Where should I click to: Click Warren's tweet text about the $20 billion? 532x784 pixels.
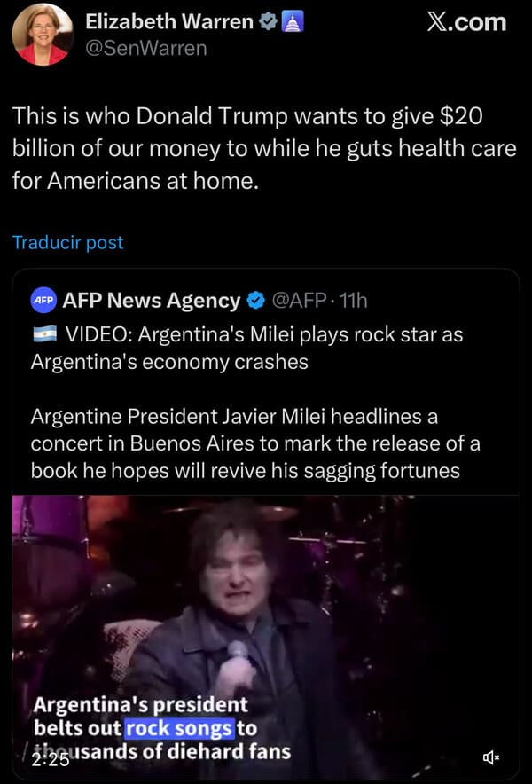coord(257,145)
